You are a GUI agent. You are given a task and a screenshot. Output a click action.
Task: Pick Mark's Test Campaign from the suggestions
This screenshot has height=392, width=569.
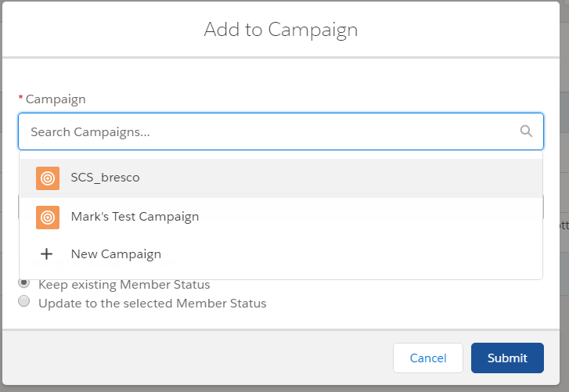pos(281,218)
